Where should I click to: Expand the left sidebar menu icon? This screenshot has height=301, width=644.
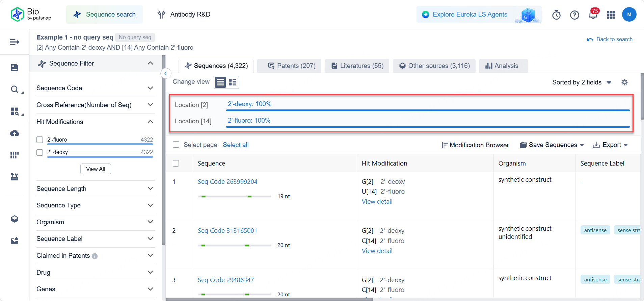click(15, 42)
